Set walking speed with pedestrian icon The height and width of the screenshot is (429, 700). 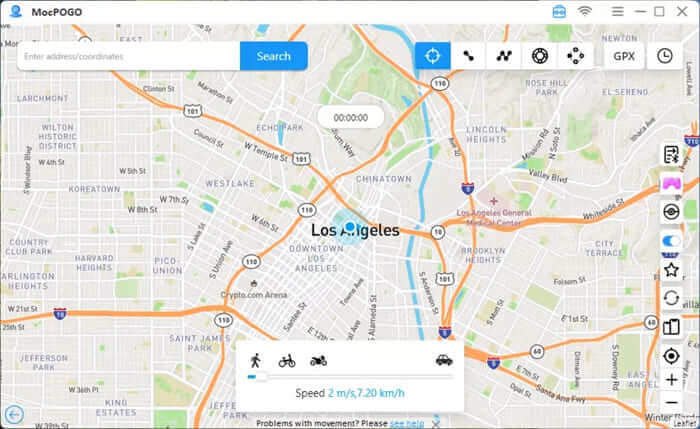256,360
